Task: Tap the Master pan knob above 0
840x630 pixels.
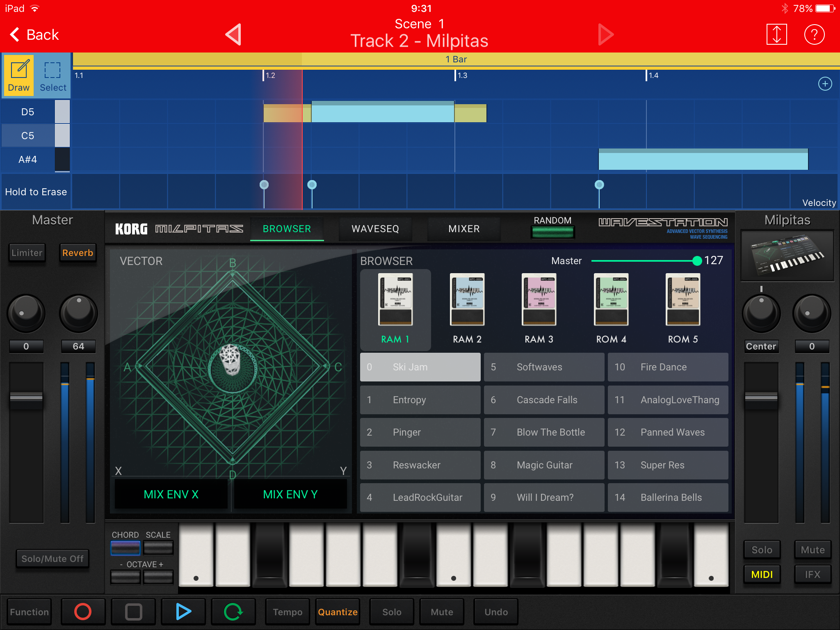Action: click(26, 313)
